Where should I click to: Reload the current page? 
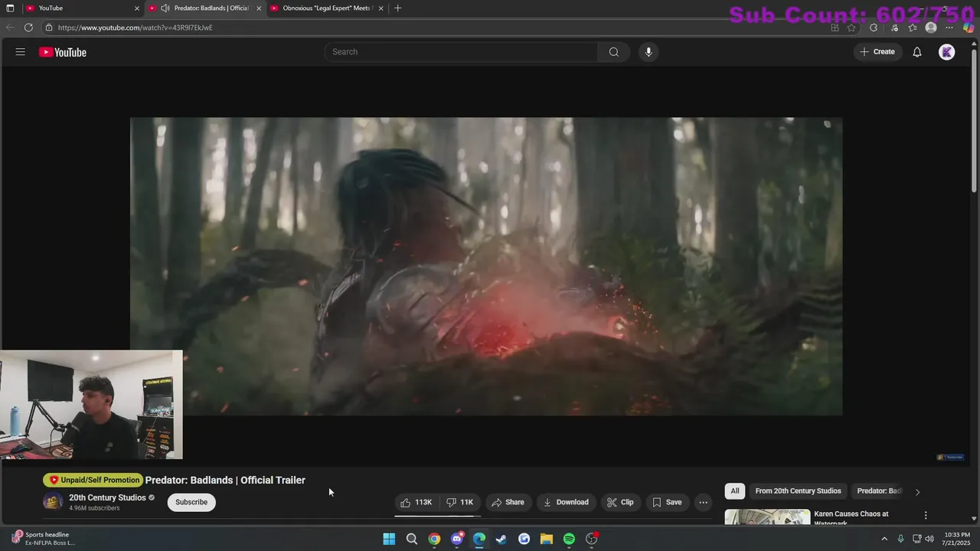coord(28,28)
